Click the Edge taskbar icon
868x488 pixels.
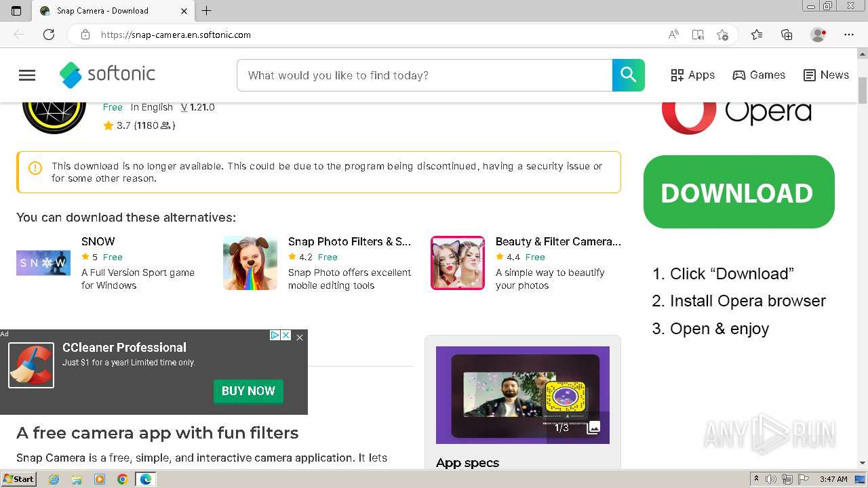[145, 479]
